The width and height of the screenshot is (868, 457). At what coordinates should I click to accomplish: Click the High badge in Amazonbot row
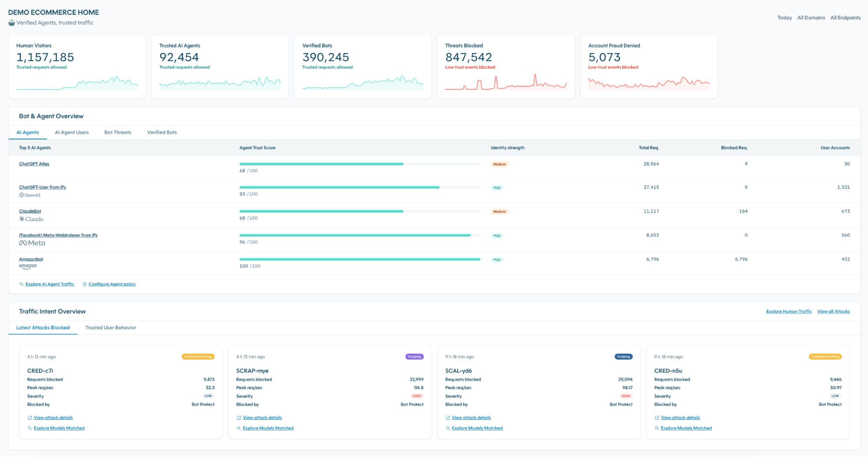[x=497, y=259]
